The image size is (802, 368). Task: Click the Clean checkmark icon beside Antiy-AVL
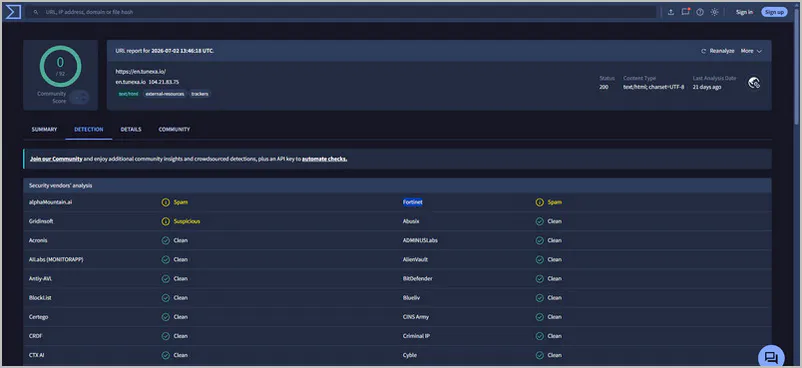(165, 279)
